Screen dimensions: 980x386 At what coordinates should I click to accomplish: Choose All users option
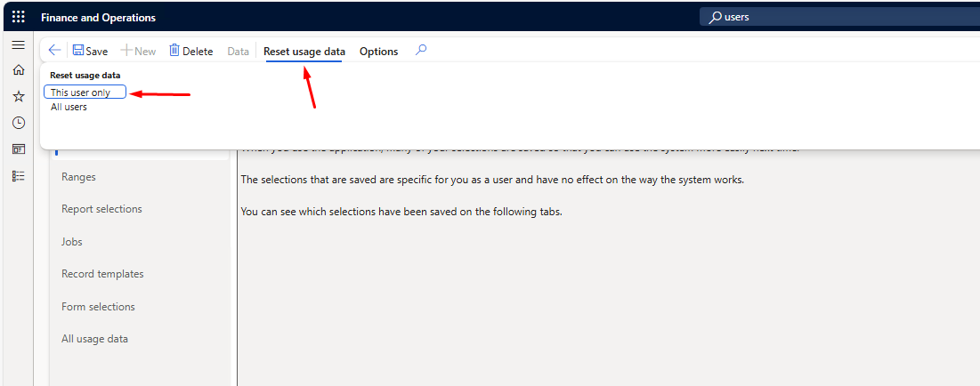point(69,107)
